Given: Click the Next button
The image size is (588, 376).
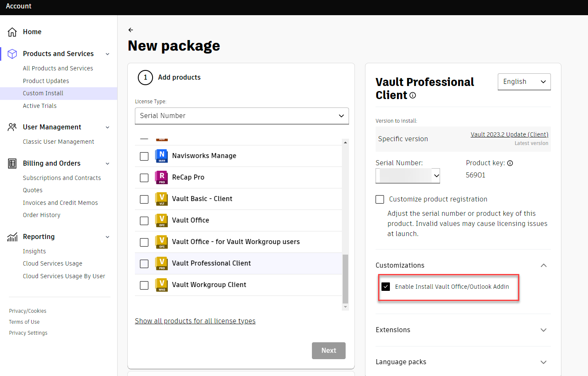Looking at the screenshot, I should [x=328, y=350].
